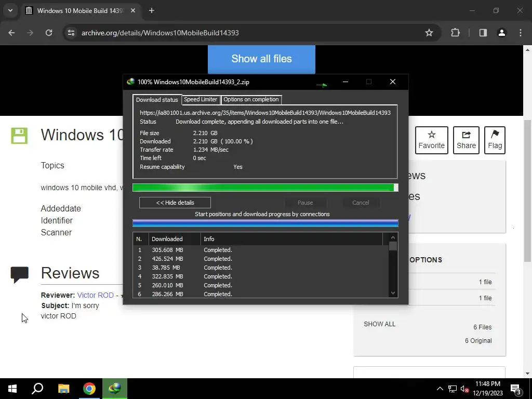
Task: Select connection row with 305.608 MB
Action: (x=261, y=250)
